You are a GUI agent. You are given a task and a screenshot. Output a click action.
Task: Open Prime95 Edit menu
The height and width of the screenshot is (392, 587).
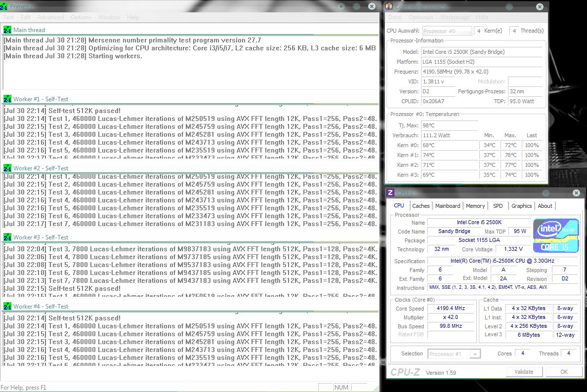[x=26, y=17]
